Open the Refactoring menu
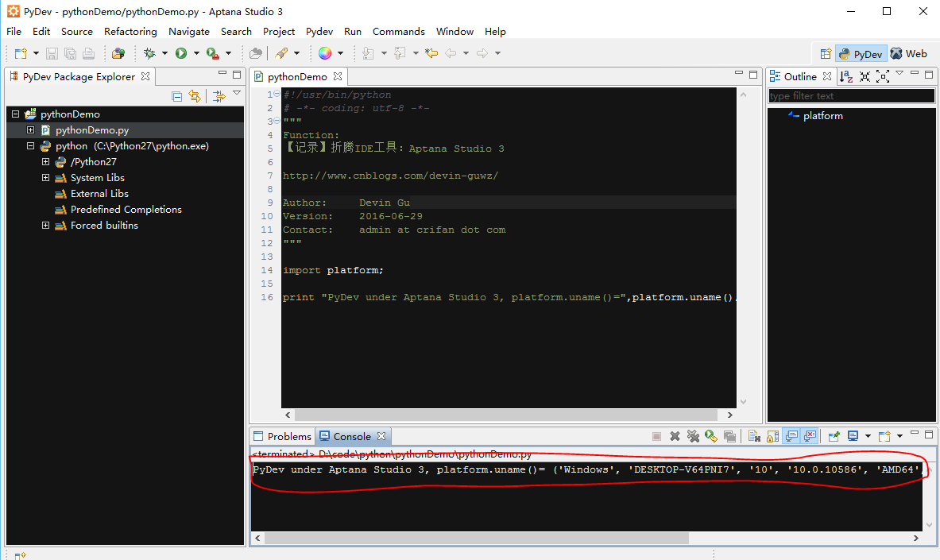 point(130,31)
